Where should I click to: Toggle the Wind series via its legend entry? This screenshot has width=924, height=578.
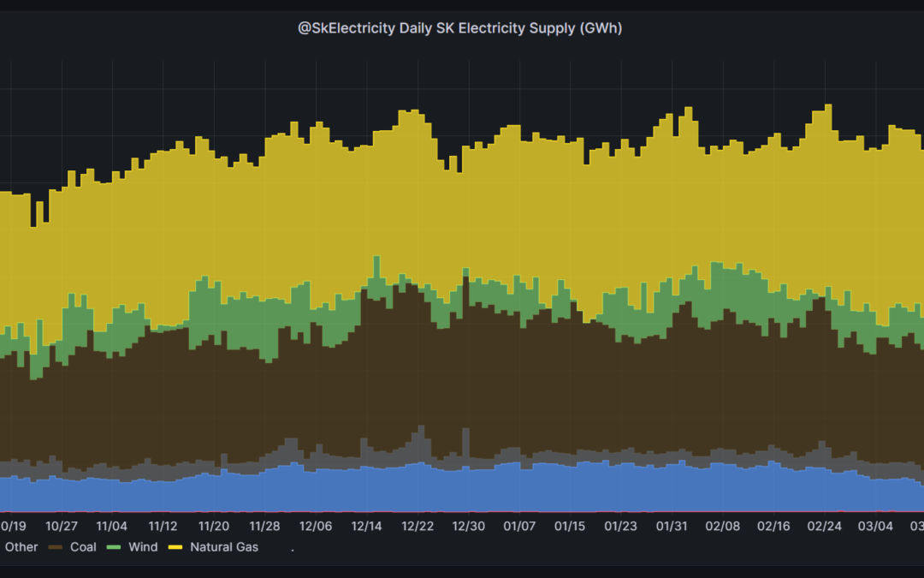point(143,546)
